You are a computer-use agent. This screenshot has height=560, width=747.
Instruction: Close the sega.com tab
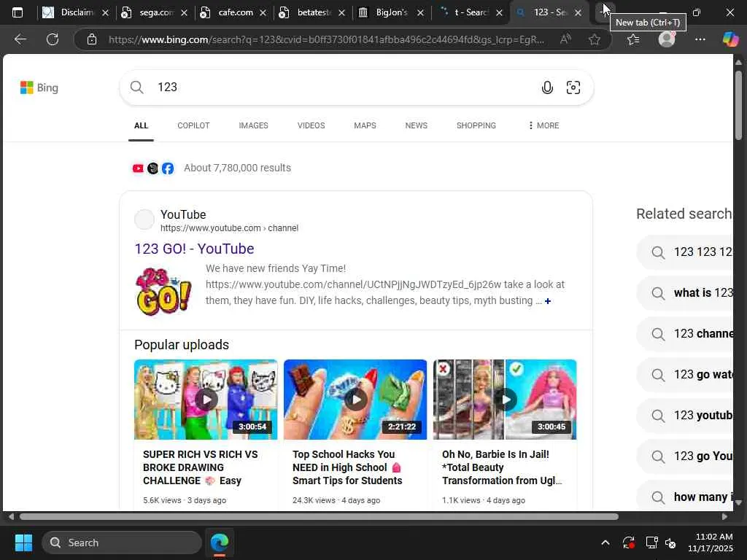point(184,13)
